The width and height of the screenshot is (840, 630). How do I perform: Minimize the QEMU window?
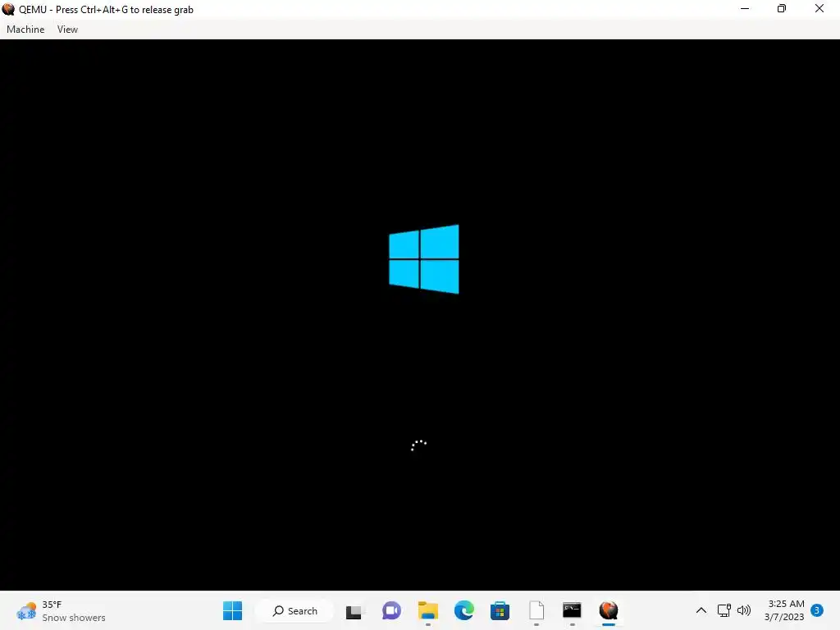coord(745,9)
